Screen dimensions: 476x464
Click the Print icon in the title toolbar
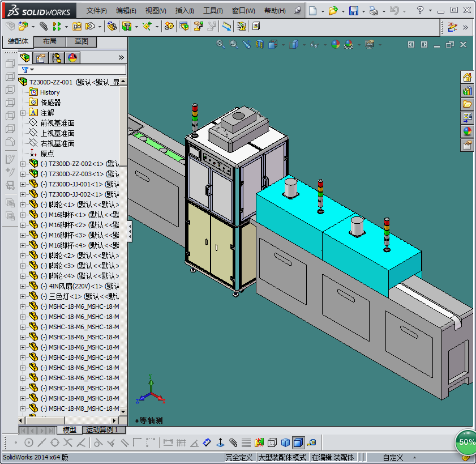(373, 11)
